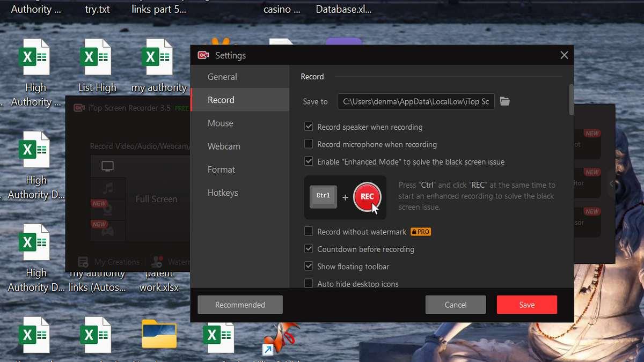The image size is (644, 362).
Task: Click the orange PRO badge next to watermark option
Action: [x=421, y=232]
